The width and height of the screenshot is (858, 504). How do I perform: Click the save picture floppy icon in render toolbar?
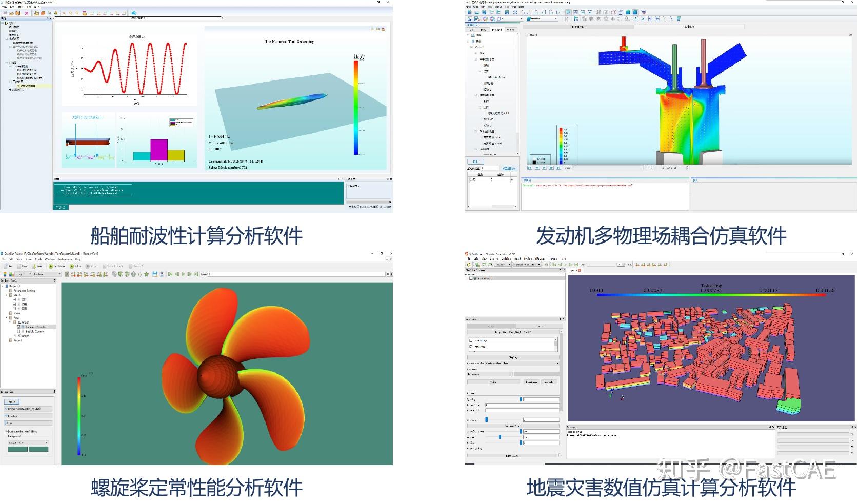pos(155,274)
